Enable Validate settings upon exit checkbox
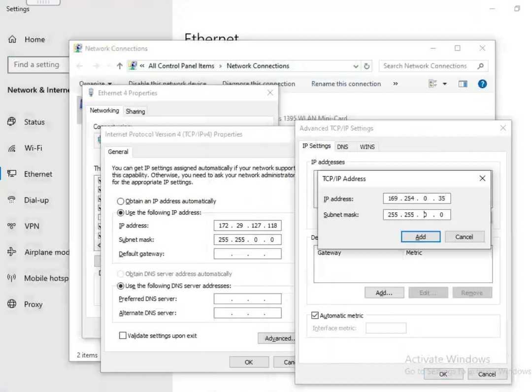The width and height of the screenshot is (532, 392). 123,335
